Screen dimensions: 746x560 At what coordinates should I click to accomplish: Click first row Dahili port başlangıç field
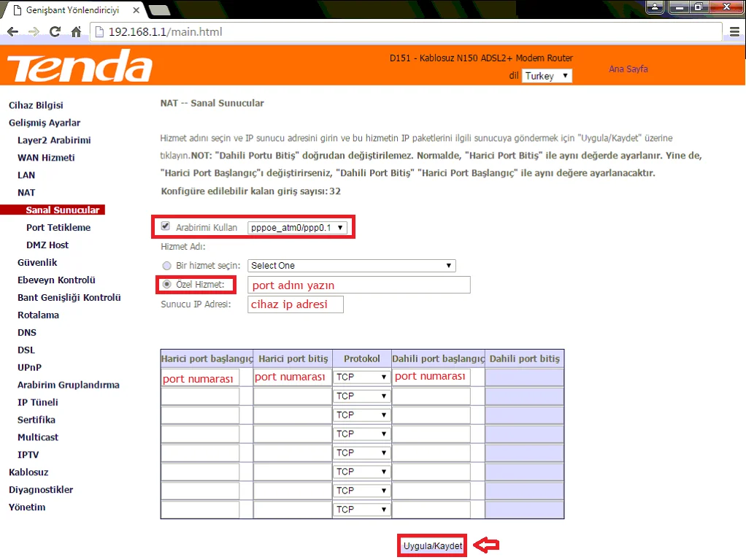431,377
